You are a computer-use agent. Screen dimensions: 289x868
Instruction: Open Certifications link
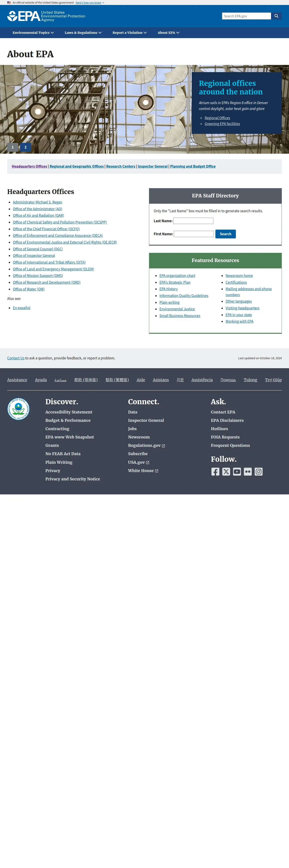tap(236, 282)
